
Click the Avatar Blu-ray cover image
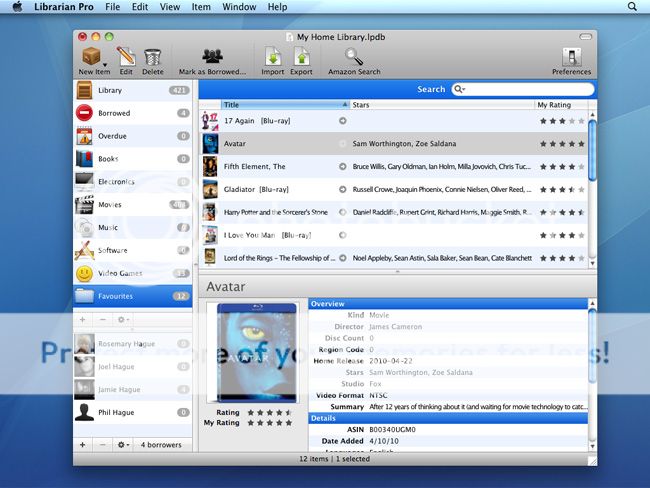[257, 353]
